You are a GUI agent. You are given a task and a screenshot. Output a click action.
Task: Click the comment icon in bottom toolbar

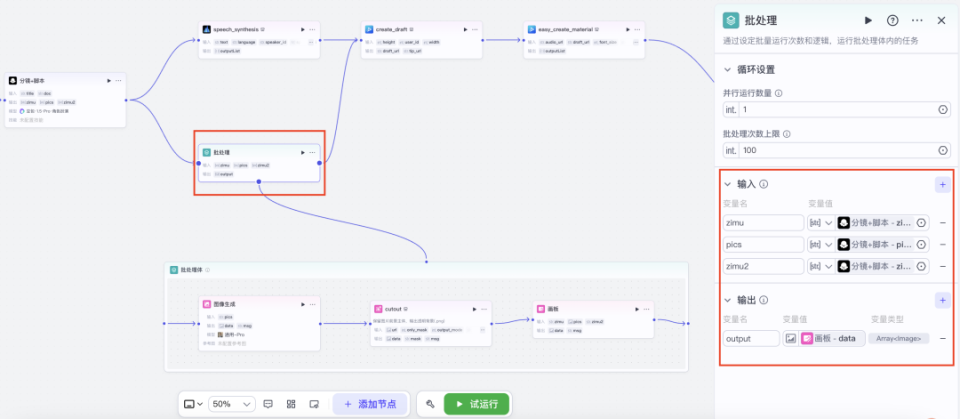[x=268, y=404]
